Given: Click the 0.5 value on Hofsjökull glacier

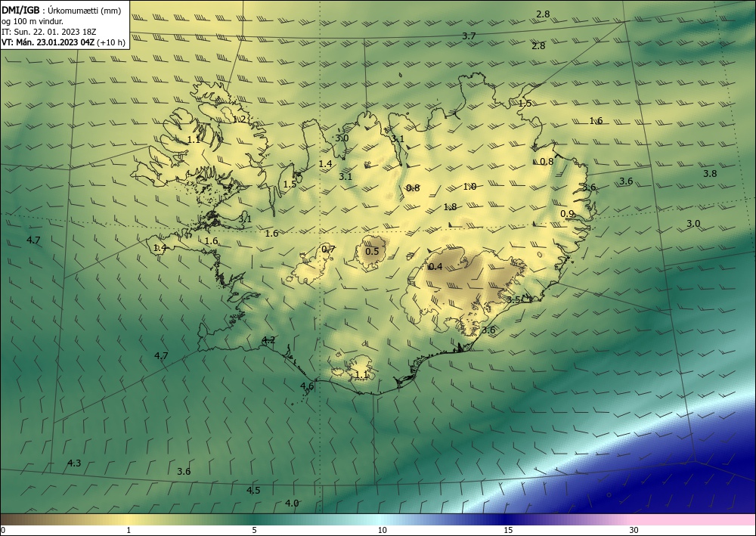Looking at the screenshot, I should (372, 251).
